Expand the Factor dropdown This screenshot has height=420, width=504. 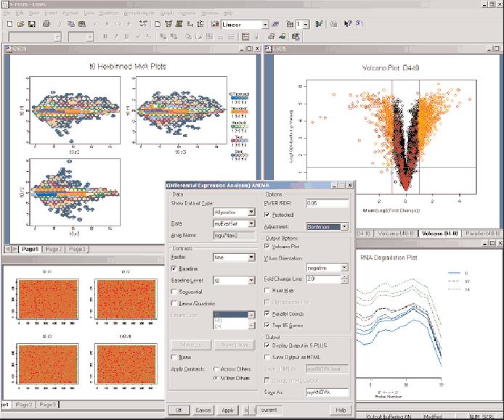coord(251,257)
